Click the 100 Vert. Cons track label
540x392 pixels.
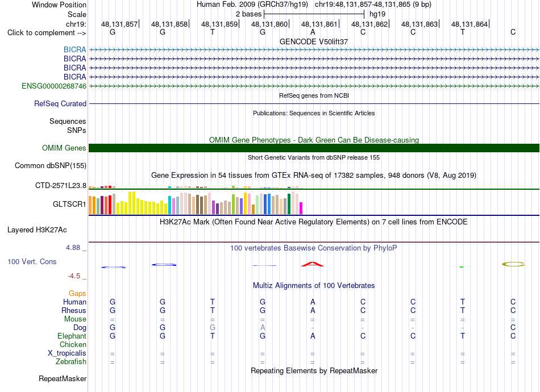tap(32, 261)
